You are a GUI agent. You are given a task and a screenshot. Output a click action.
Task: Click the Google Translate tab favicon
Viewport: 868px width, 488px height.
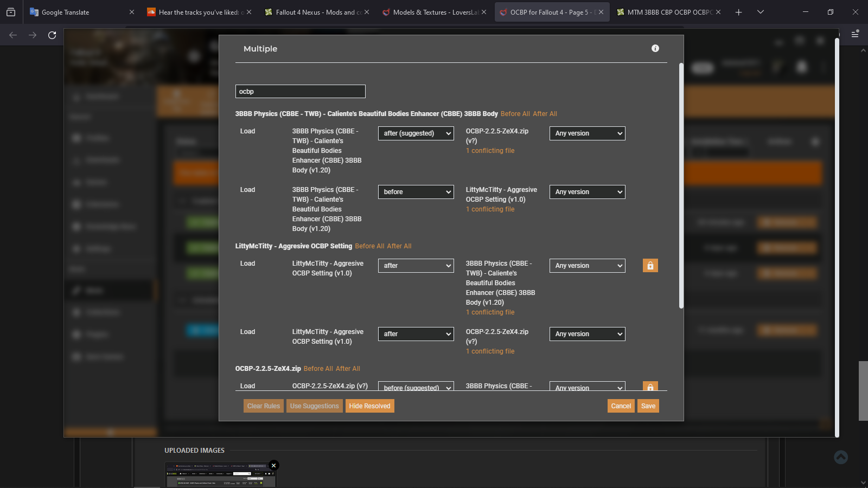(34, 12)
